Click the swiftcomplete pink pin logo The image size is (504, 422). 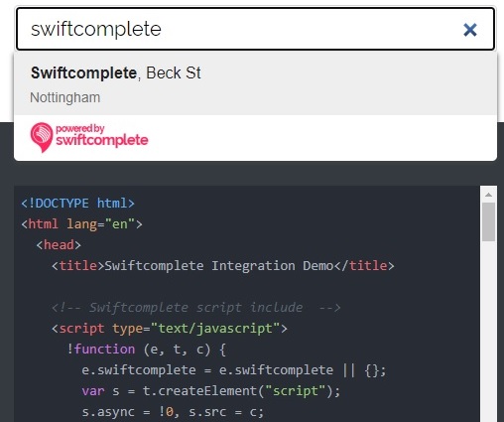[42, 137]
